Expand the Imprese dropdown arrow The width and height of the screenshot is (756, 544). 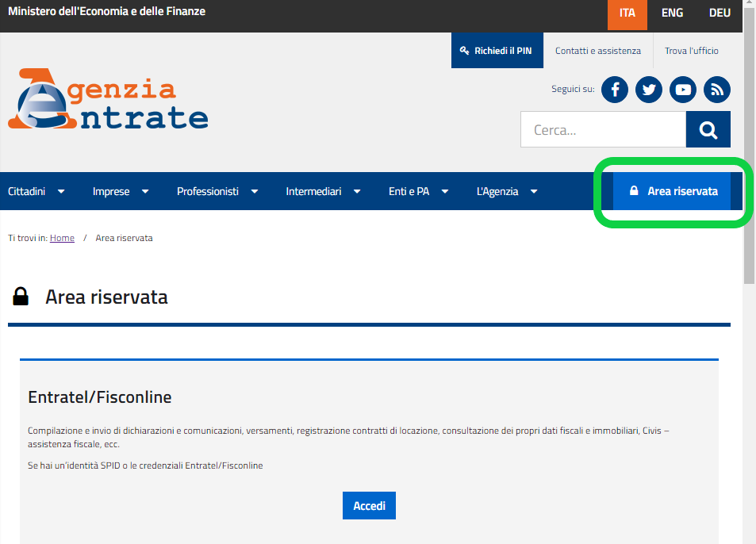pos(145,191)
